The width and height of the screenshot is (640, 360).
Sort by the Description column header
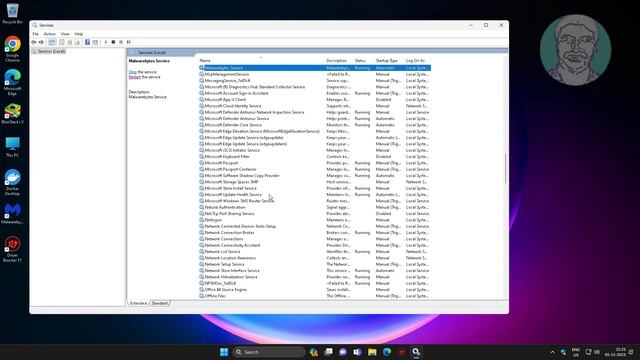pyautogui.click(x=337, y=60)
